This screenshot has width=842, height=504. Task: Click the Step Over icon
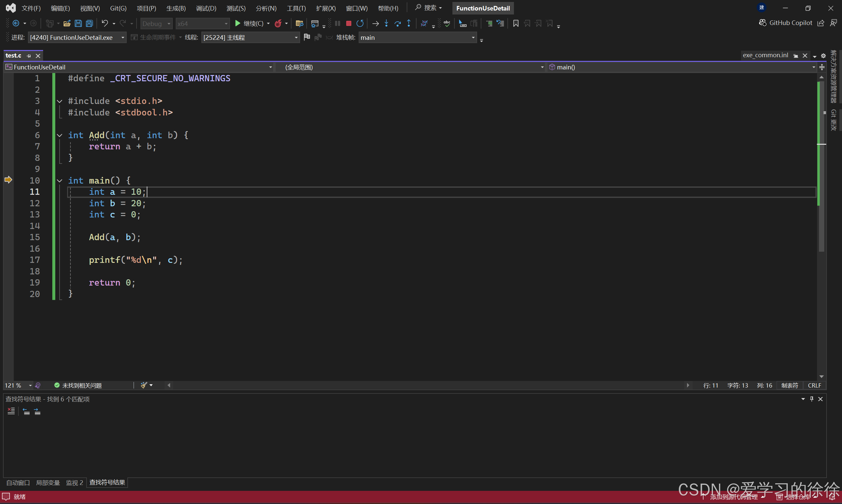tap(397, 23)
